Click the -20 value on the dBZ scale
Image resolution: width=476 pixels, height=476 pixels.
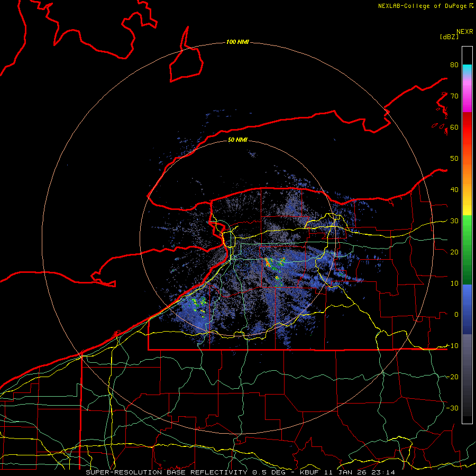452,377
